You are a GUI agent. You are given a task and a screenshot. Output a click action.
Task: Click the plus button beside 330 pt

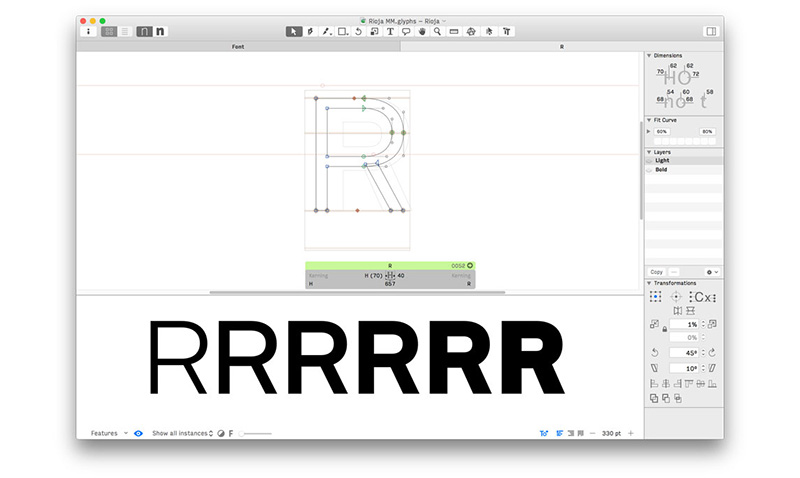(x=630, y=433)
